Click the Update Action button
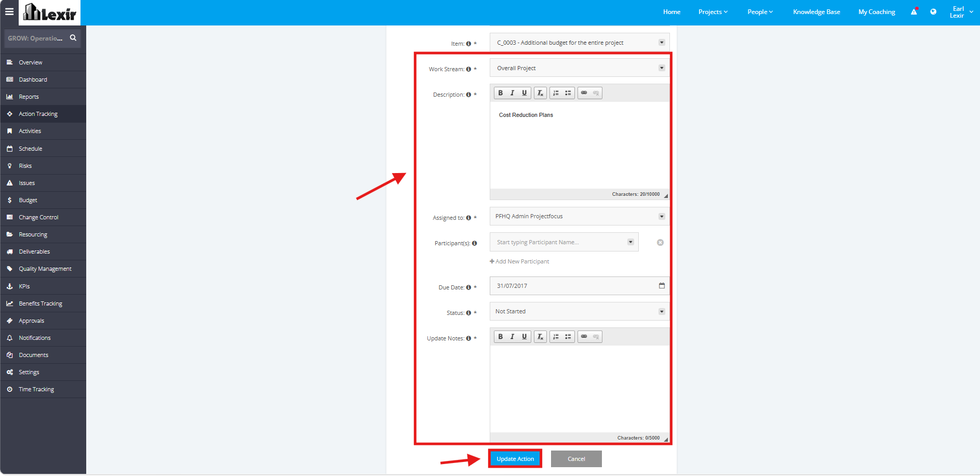 point(515,459)
